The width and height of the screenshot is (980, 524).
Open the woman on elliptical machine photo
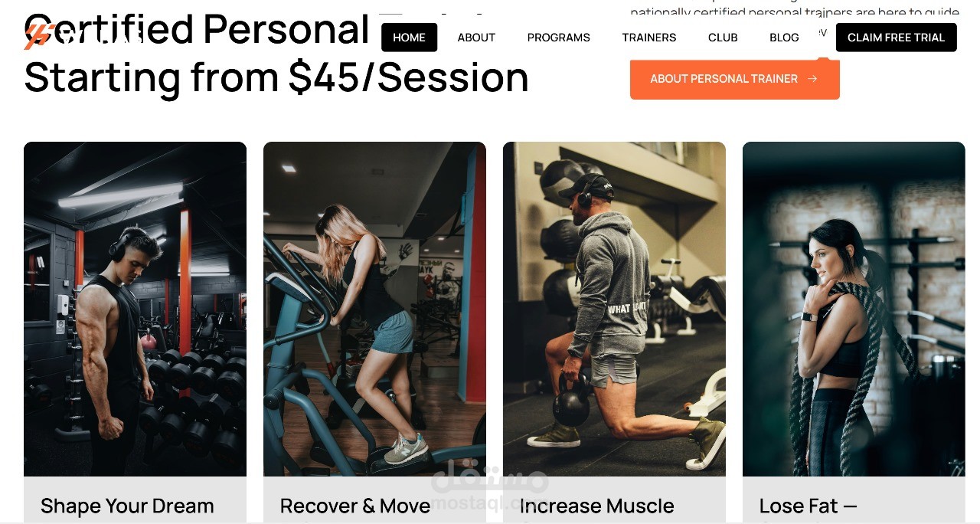(x=374, y=309)
